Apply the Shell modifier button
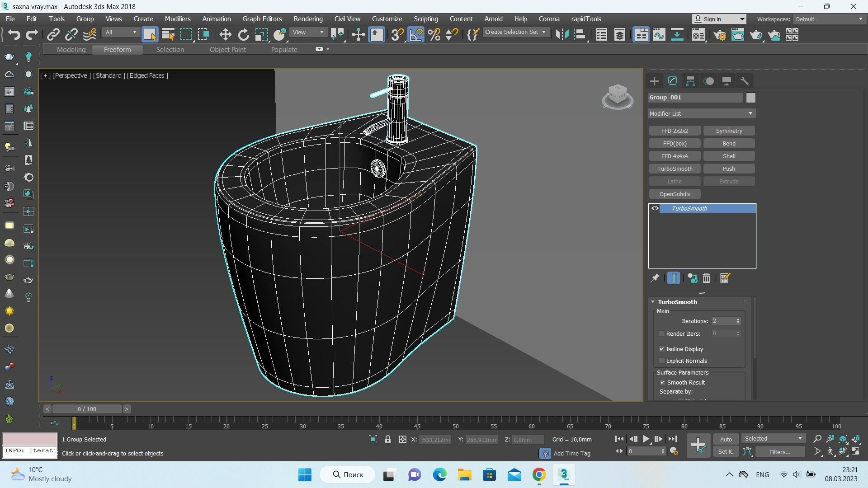Viewport: 868px width, 488px height. pyautogui.click(x=729, y=156)
